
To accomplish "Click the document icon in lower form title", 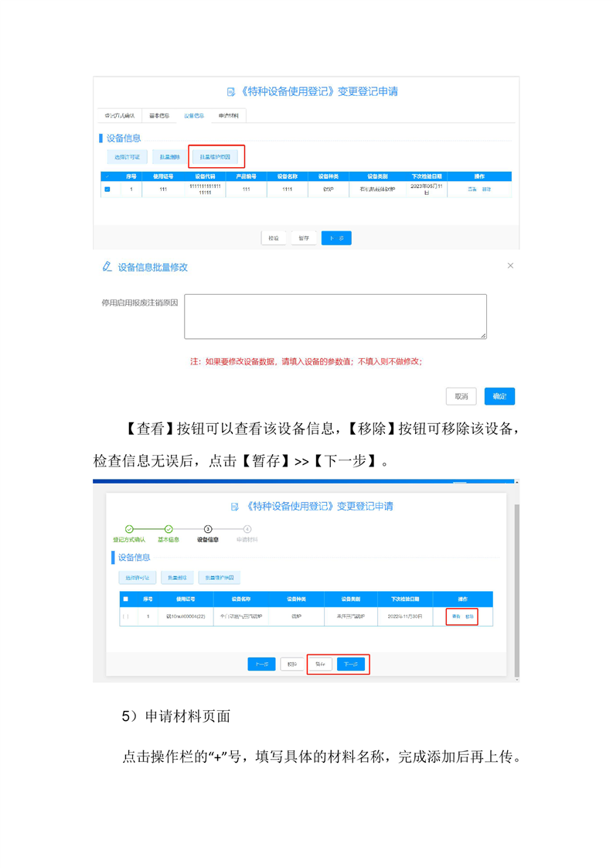I will coord(235,507).
